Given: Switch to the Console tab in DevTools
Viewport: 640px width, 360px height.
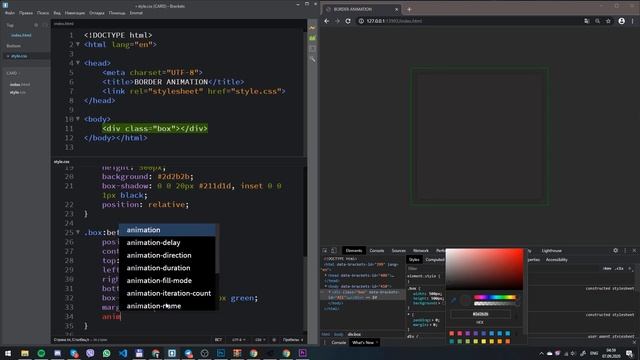Looking at the screenshot, I should tap(376, 251).
